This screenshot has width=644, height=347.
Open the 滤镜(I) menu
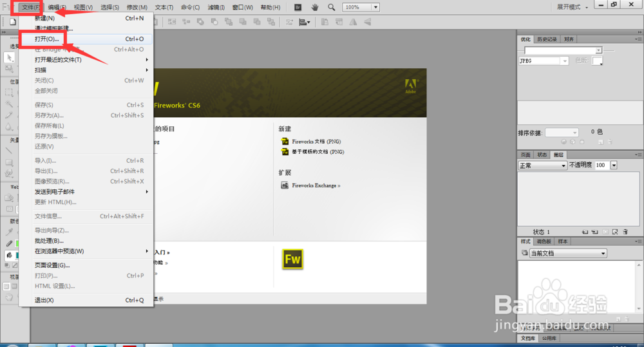pyautogui.click(x=216, y=7)
